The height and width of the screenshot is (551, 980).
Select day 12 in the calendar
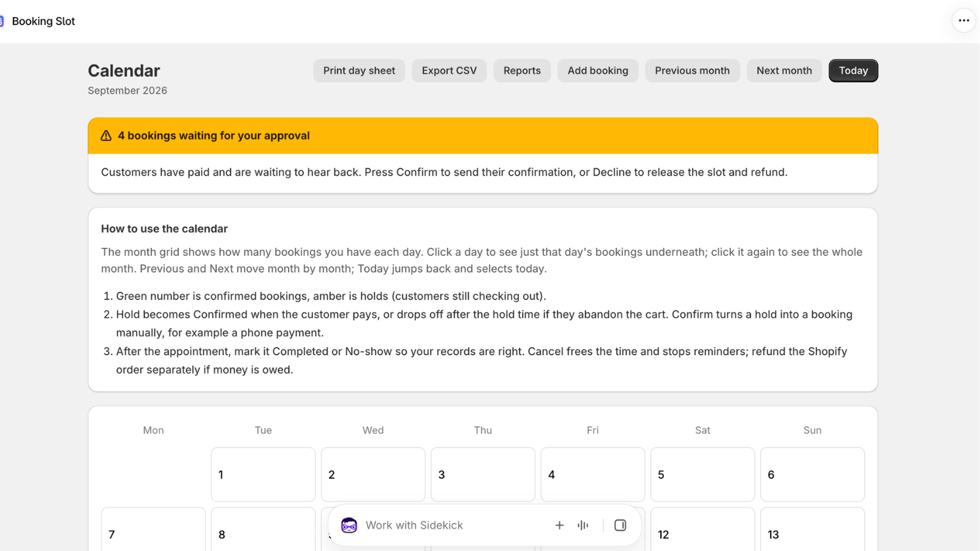(x=703, y=530)
